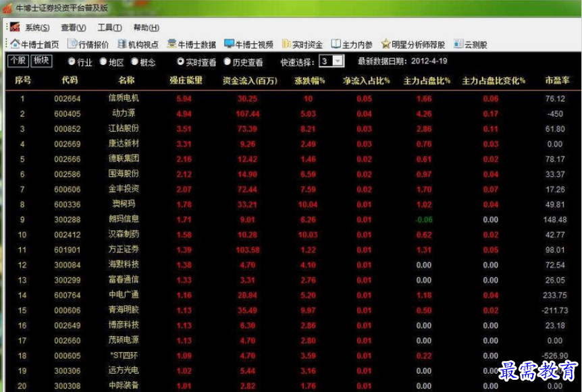Sort by the 主力占盘比% column header

(427, 80)
